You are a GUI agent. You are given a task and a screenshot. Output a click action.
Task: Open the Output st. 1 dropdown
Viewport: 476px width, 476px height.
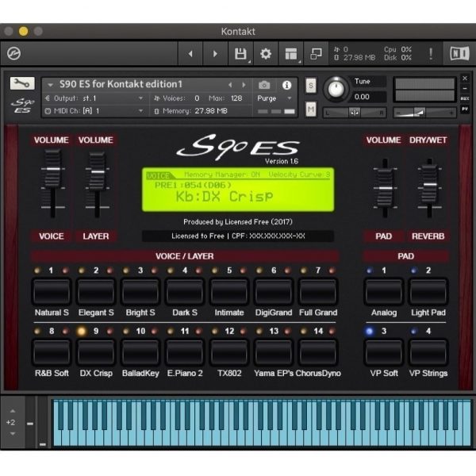coord(94,98)
